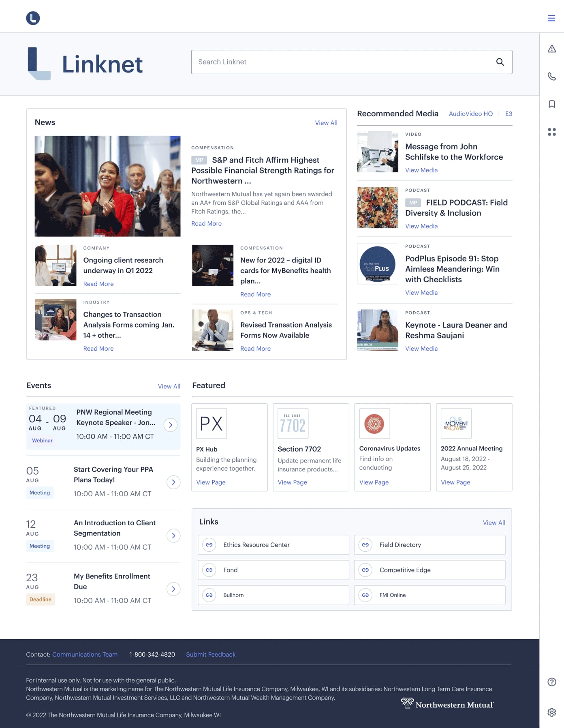Click View All in News section
Viewport: 564px width, 728px height.
coord(326,123)
